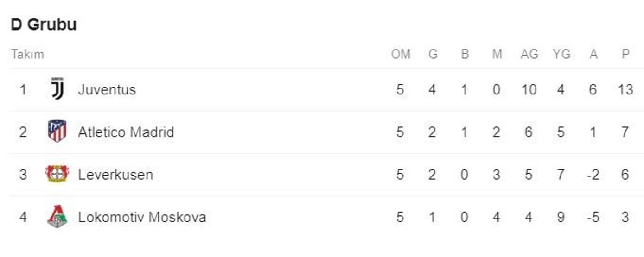Click the Leverkusen club badge
644x257 pixels.
(57, 174)
